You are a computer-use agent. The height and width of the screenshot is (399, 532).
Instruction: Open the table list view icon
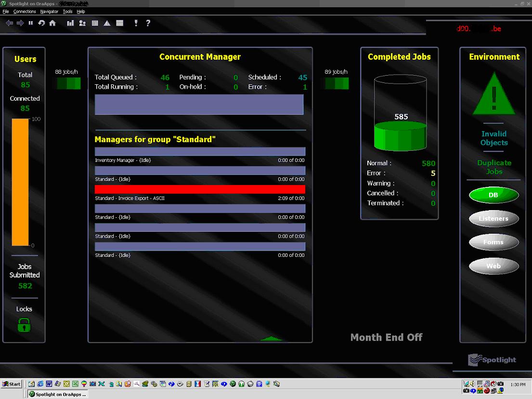(x=95, y=23)
